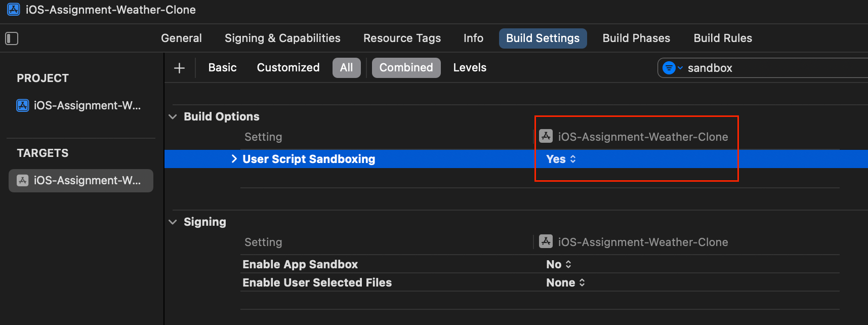Collapse the Build Options section
This screenshot has height=325, width=868.
pos(173,116)
